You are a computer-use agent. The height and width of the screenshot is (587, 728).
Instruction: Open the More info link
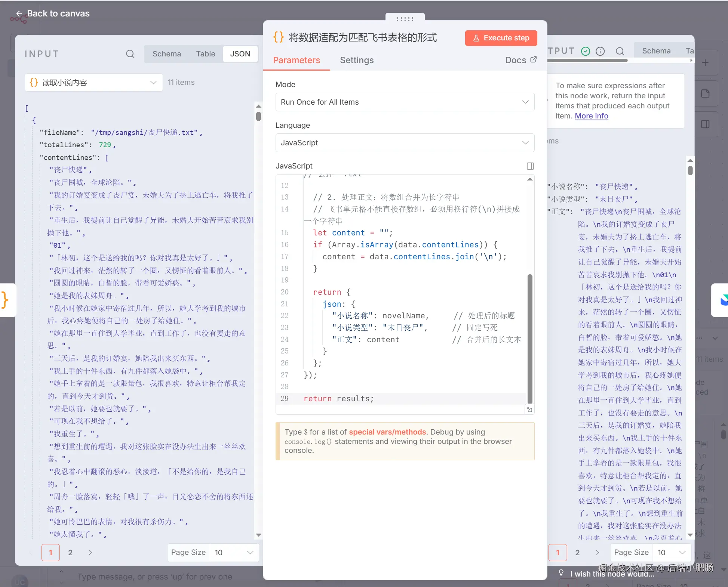(591, 116)
